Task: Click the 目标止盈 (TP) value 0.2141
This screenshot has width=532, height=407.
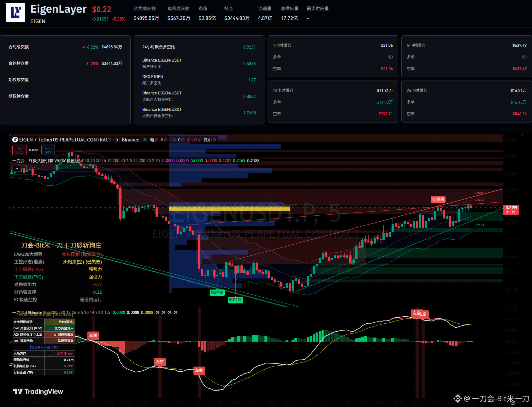Action: 69,372
